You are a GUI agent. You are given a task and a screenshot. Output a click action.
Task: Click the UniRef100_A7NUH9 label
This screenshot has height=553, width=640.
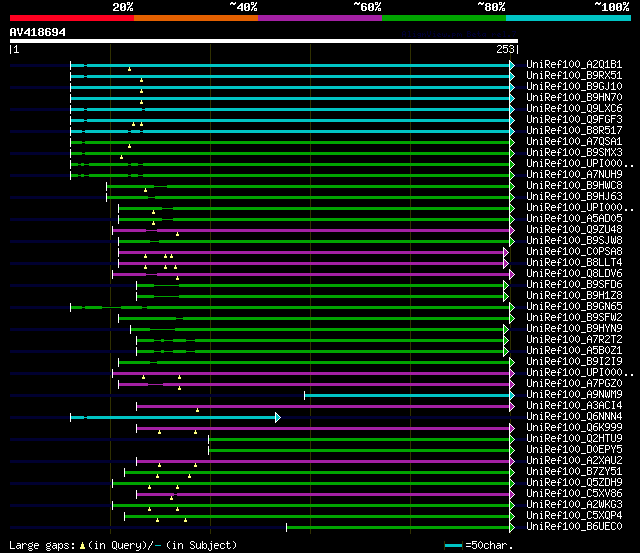tap(574, 175)
